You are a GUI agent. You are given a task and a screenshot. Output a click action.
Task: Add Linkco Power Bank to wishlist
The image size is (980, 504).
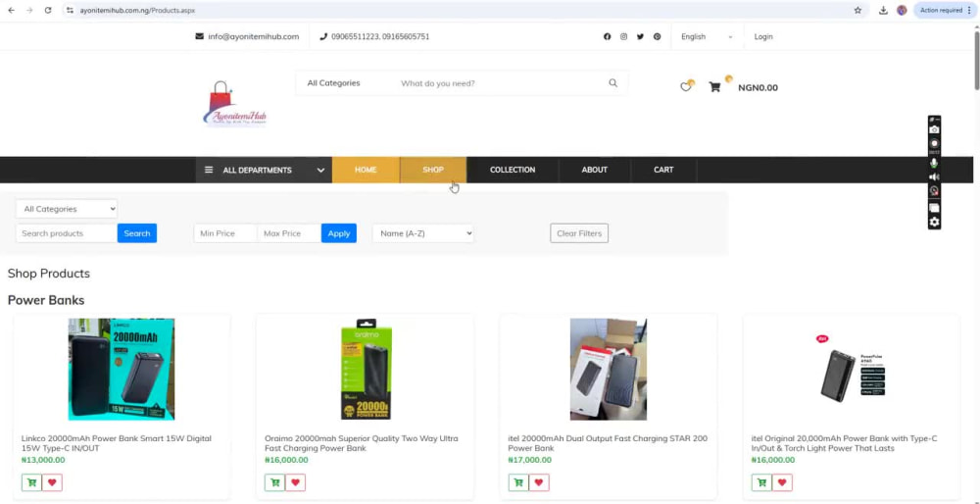[x=52, y=482]
